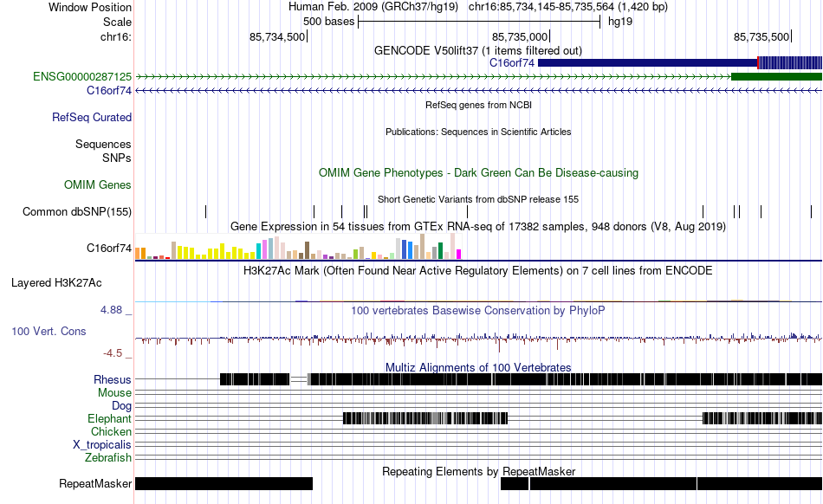823x504 pixels.
Task: Select the 500 bases scale bar
Action: 479,22
